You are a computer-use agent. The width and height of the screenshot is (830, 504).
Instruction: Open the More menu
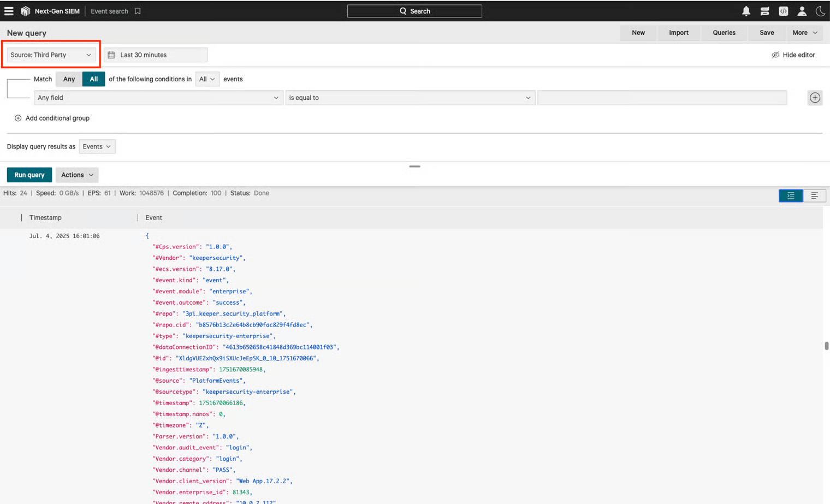click(804, 33)
